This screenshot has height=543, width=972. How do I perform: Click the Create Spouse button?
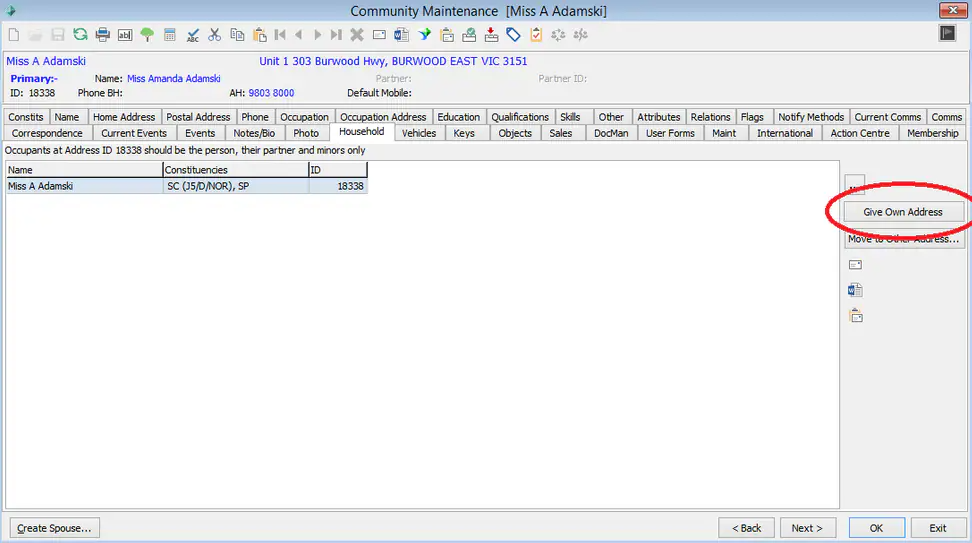(55, 528)
